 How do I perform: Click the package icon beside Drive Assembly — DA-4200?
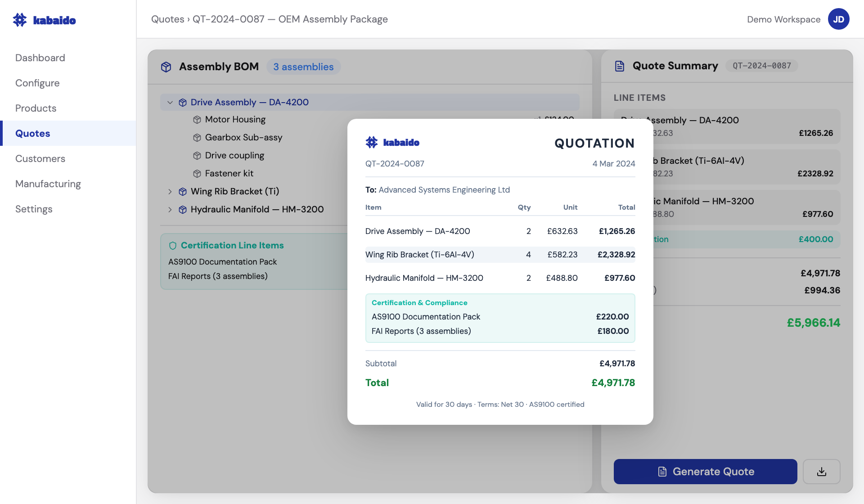click(x=183, y=102)
